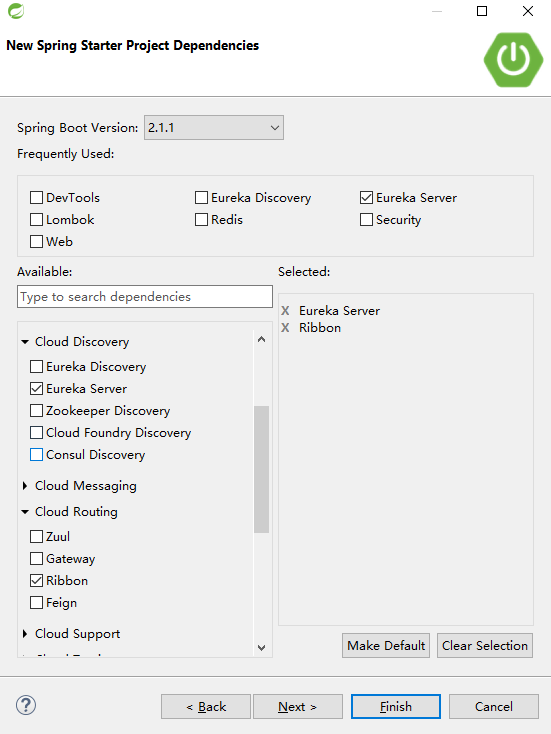Click the Back button
The width and height of the screenshot is (551, 734).
tap(206, 706)
